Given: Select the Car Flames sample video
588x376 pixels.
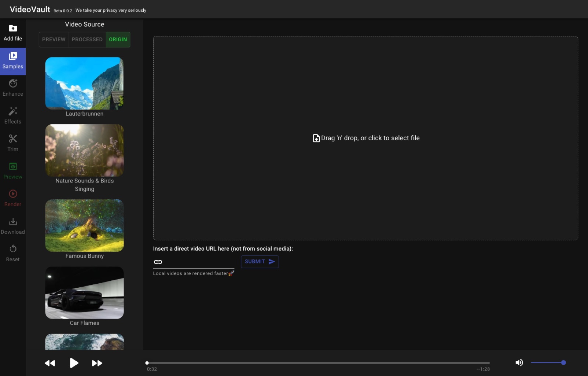Looking at the screenshot, I should (85, 292).
